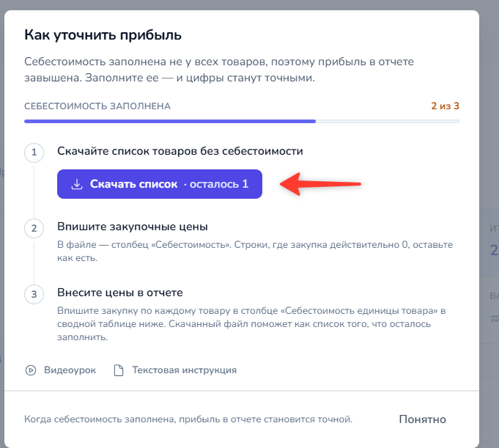
Task: Click the «Впишите закупочные цены» step heading
Action: [x=133, y=227]
